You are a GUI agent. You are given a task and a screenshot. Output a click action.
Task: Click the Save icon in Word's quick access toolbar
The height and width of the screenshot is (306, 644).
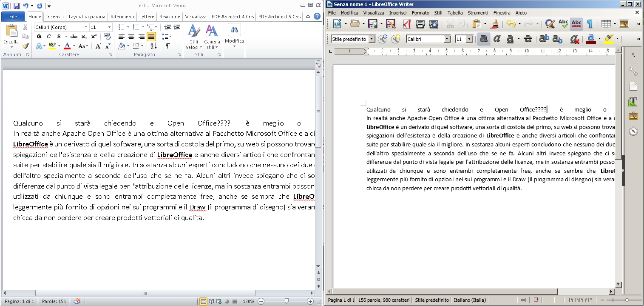pos(17,6)
